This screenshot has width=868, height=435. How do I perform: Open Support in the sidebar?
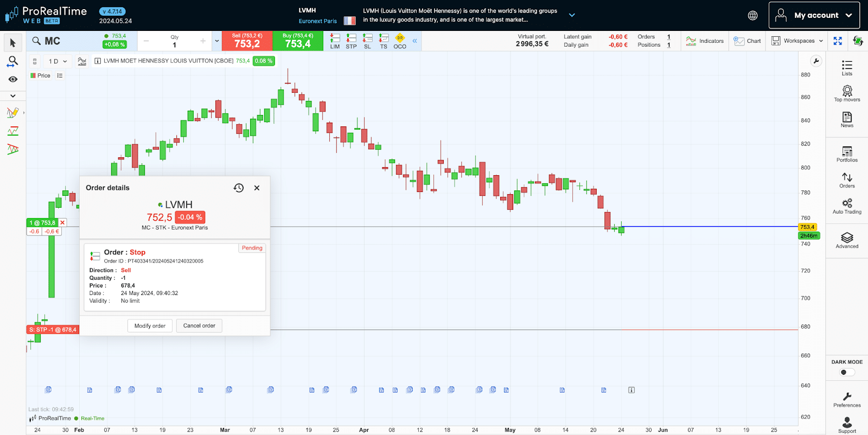click(x=847, y=425)
